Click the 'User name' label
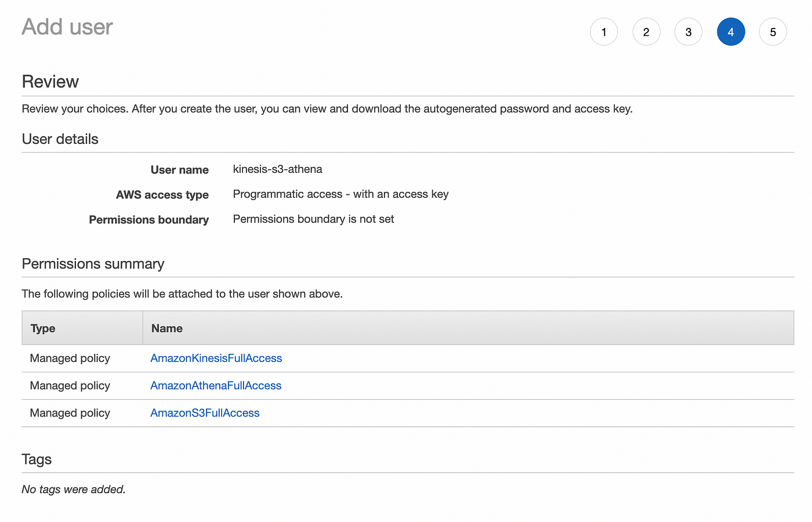Screen dimensions: 812x522 point(180,170)
